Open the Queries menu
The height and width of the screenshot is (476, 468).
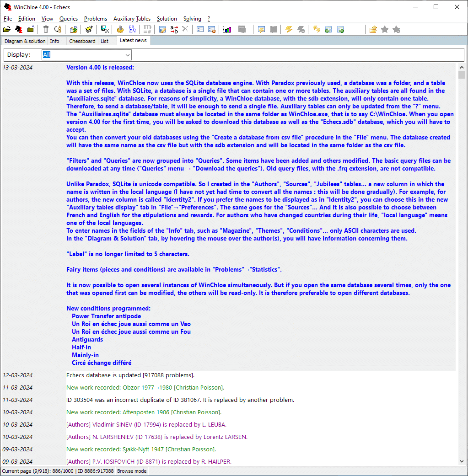click(68, 19)
